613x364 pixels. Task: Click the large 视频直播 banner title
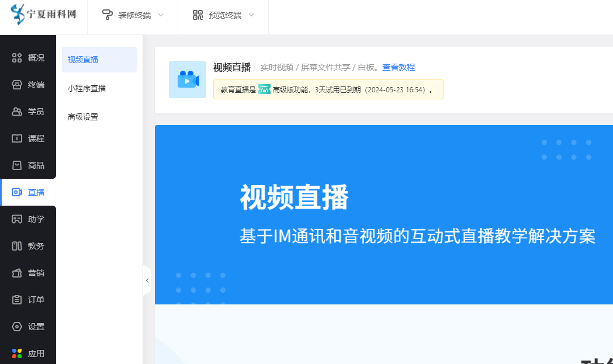coord(294,197)
